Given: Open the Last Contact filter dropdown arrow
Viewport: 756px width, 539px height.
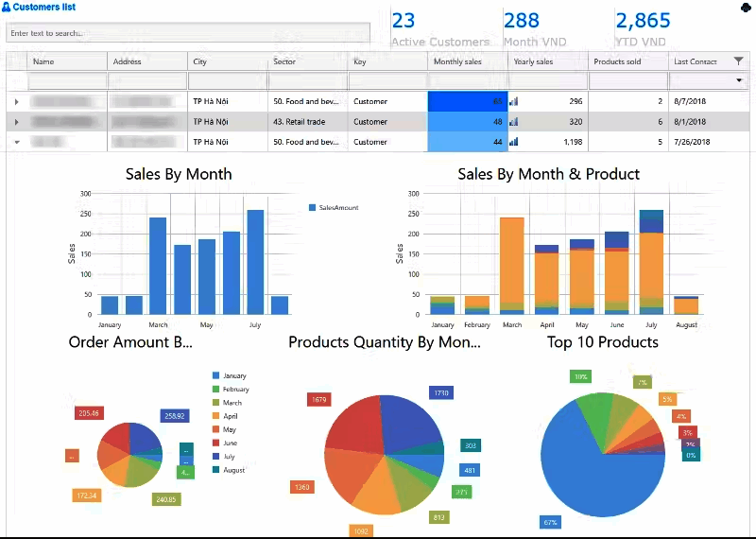Looking at the screenshot, I should tap(739, 80).
